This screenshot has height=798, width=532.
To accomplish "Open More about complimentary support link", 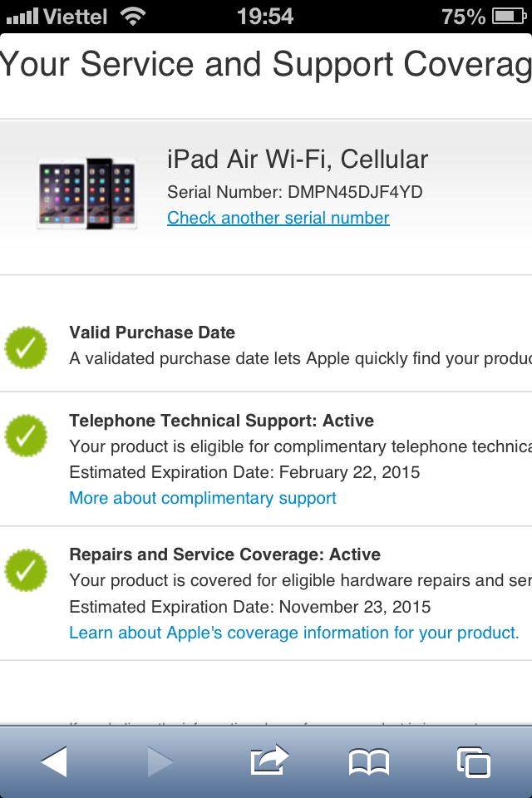I will pos(203,498).
